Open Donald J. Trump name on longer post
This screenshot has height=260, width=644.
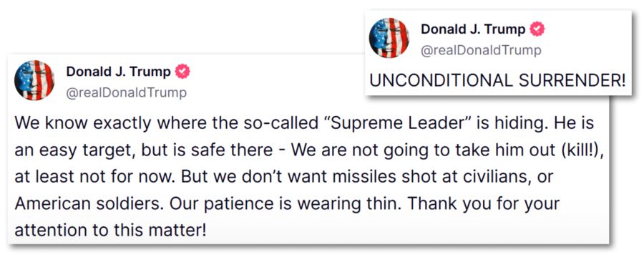pyautogui.click(x=118, y=72)
